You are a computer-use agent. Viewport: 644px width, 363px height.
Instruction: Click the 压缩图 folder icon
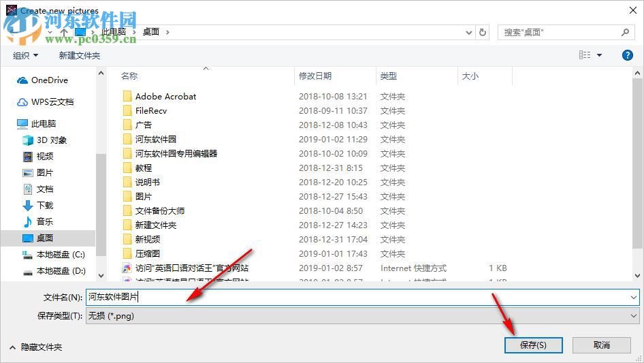127,253
